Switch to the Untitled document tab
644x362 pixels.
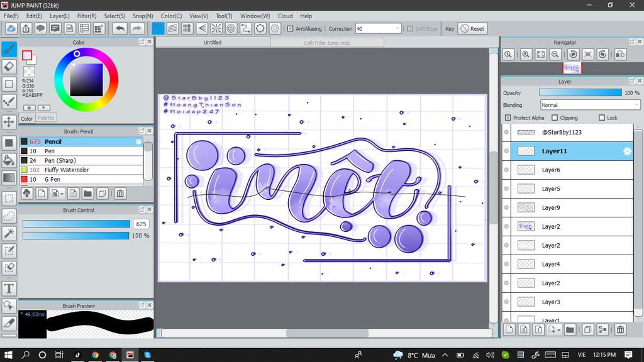[213, 42]
